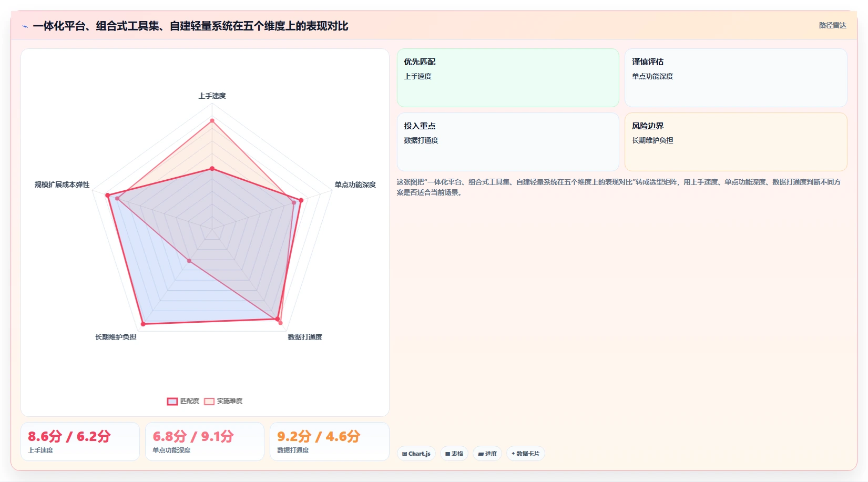Screen dimensions: 868x482
Task: Click the Chart.js chip
Action: [x=416, y=454]
